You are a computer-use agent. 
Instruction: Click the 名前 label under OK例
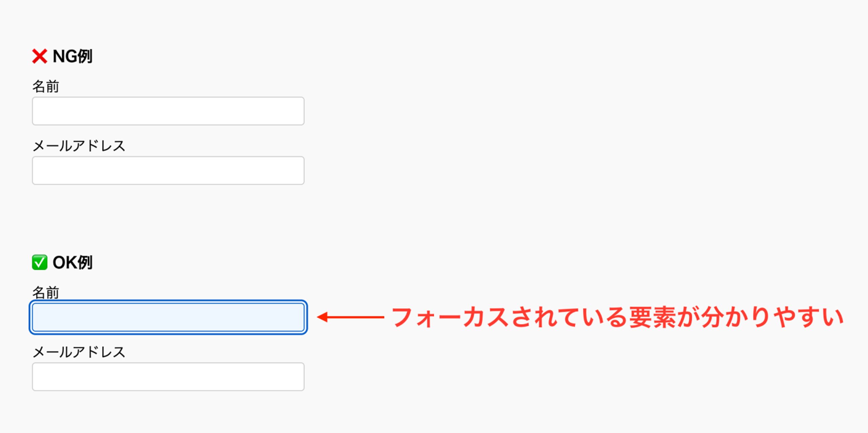tap(46, 292)
